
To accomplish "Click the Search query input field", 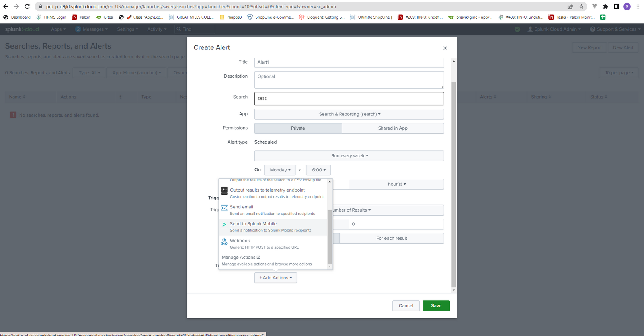I will (349, 99).
